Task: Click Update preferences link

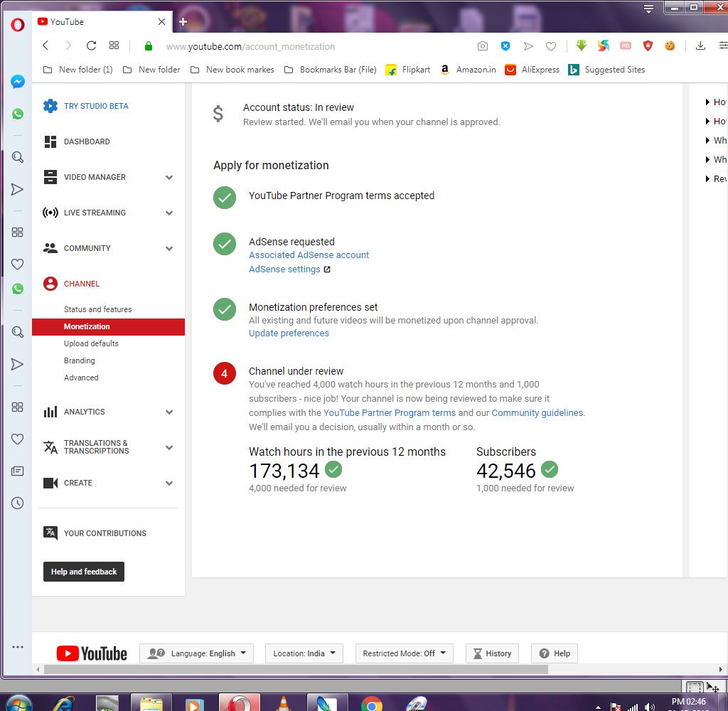Action: (x=289, y=333)
